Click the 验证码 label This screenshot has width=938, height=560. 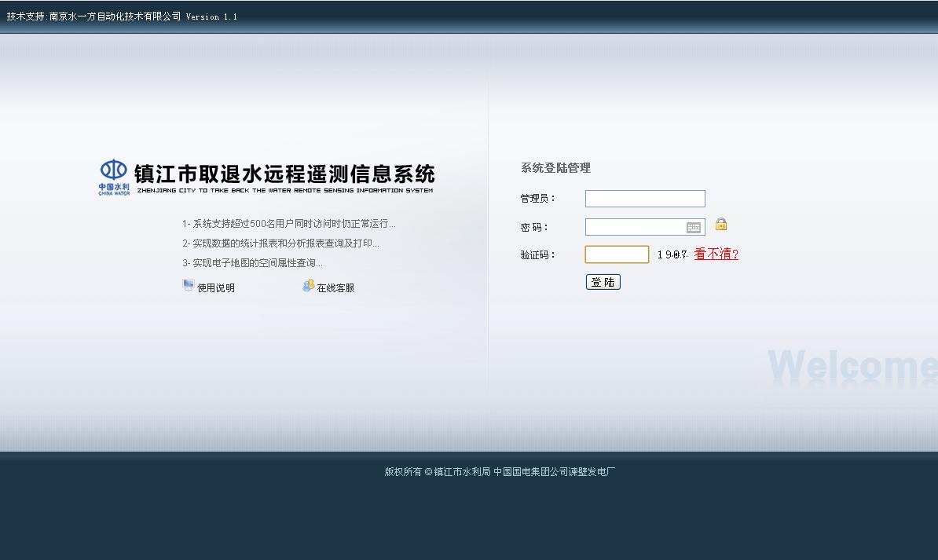coord(538,255)
